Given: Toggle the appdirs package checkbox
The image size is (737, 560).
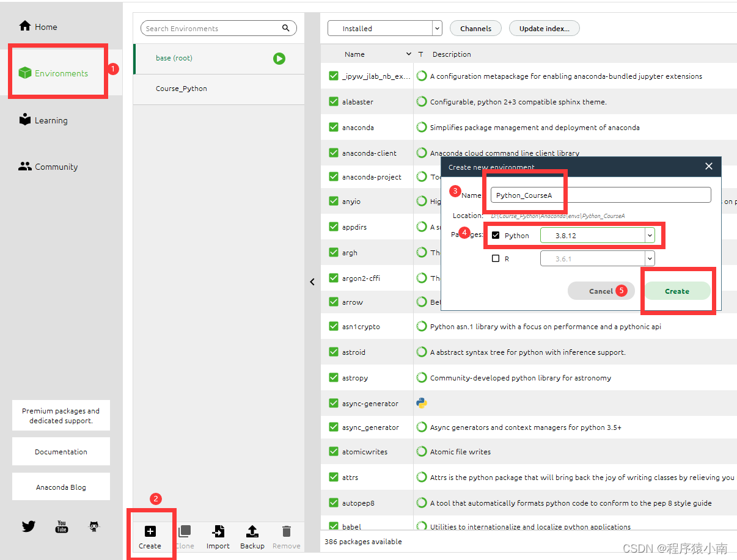Looking at the screenshot, I should tap(334, 227).
